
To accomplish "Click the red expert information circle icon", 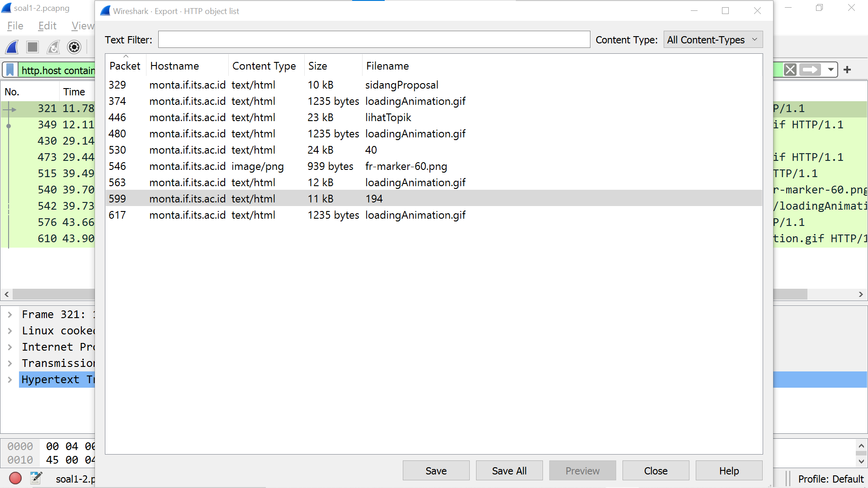I will (x=15, y=478).
